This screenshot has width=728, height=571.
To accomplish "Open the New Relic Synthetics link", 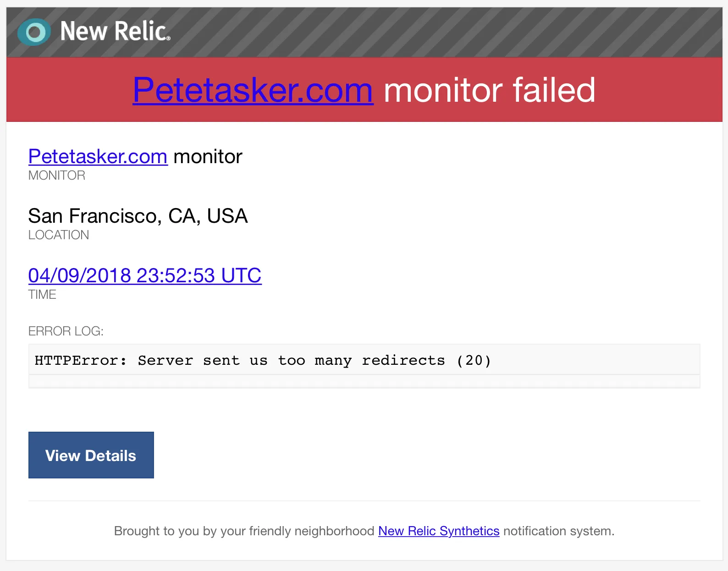I will (x=439, y=531).
